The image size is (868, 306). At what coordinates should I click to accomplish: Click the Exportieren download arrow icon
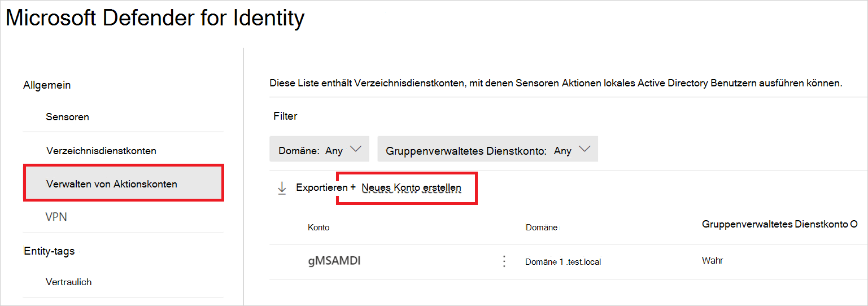pyautogui.click(x=282, y=188)
